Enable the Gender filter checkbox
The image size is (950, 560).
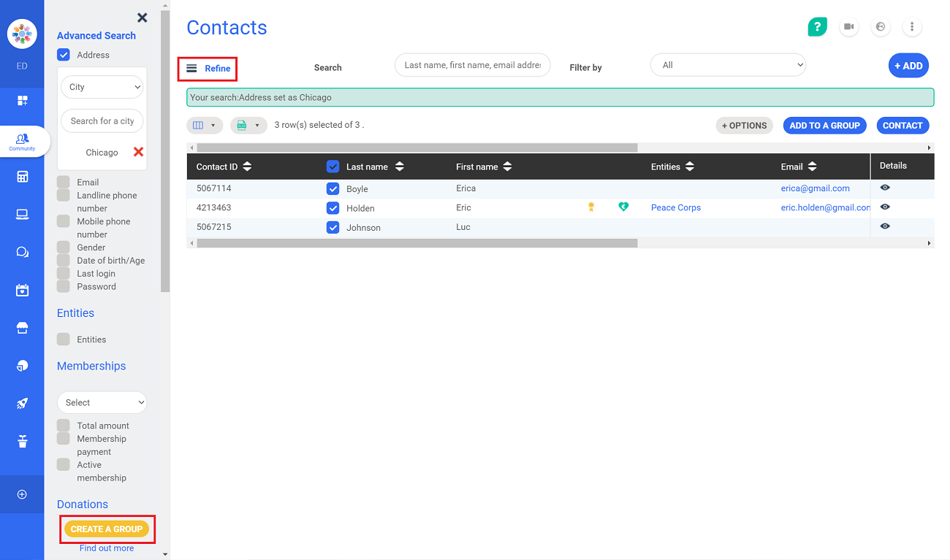tap(64, 248)
